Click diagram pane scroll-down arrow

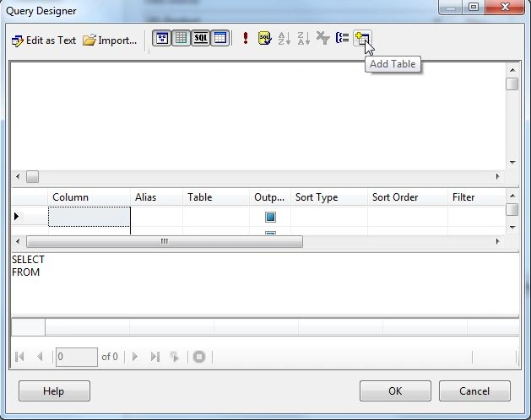pyautogui.click(x=512, y=163)
